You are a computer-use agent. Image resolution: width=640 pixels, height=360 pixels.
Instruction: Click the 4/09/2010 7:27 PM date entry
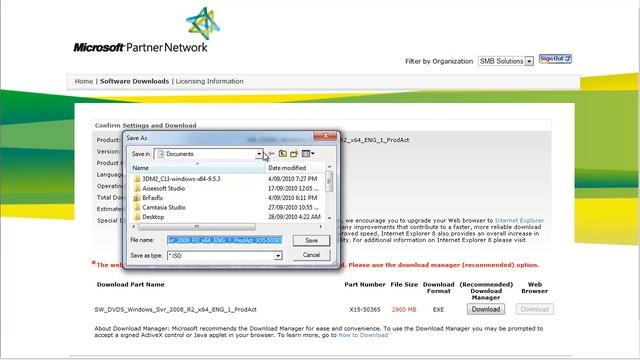tap(292, 179)
